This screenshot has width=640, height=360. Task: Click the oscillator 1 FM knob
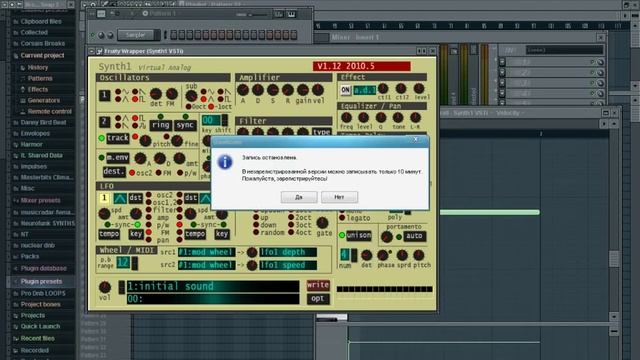click(x=172, y=94)
